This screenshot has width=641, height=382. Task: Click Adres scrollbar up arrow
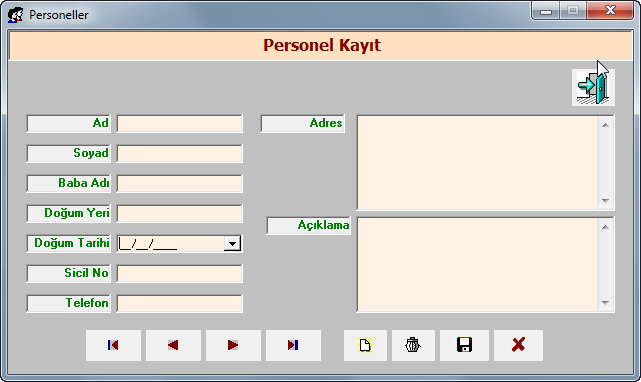[605, 125]
